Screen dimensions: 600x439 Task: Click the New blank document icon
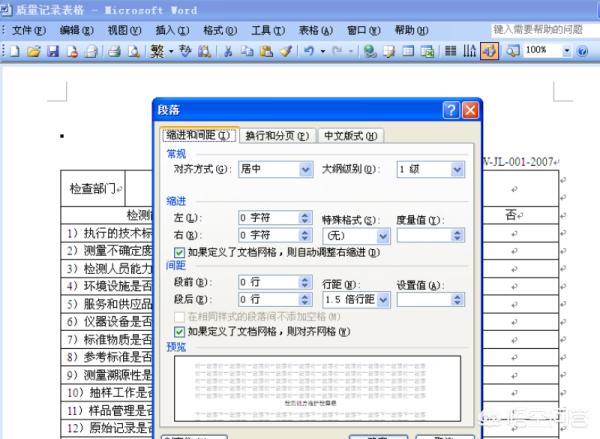click(15, 51)
